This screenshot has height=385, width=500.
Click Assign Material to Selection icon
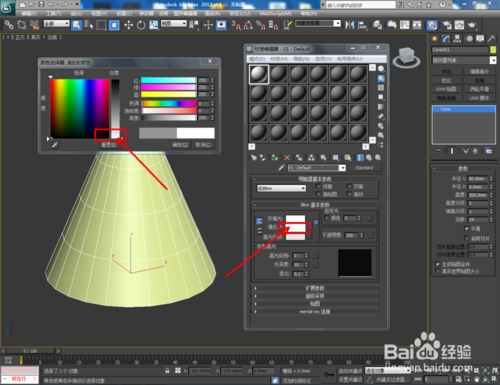coord(275,157)
